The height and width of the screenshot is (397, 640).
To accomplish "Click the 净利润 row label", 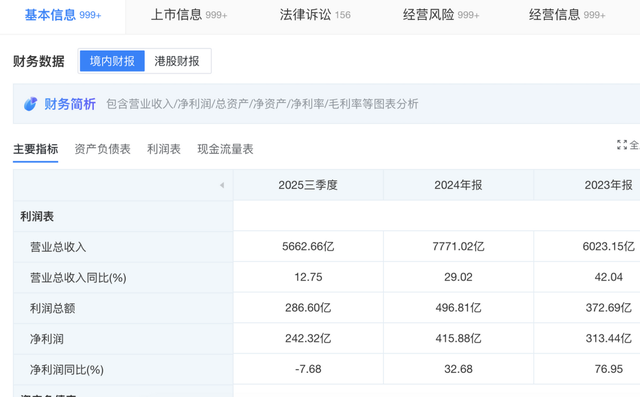I will [x=47, y=339].
